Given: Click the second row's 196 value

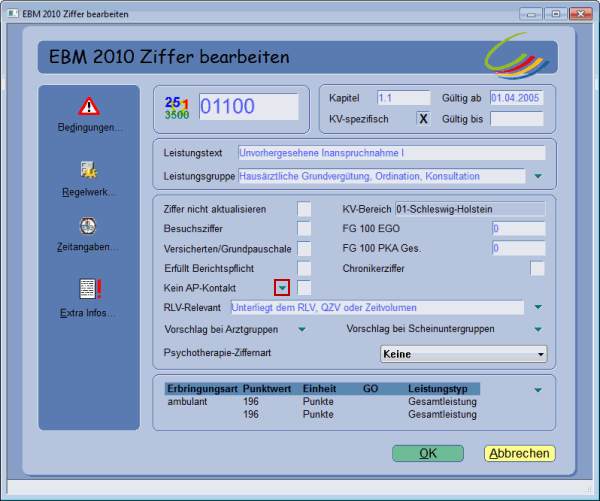Looking at the screenshot, I should [251, 414].
